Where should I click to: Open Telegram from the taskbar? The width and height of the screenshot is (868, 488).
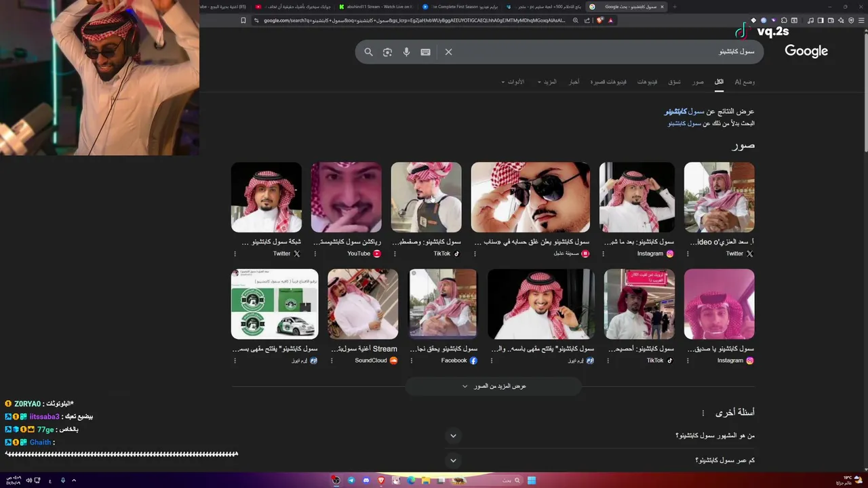click(x=351, y=481)
